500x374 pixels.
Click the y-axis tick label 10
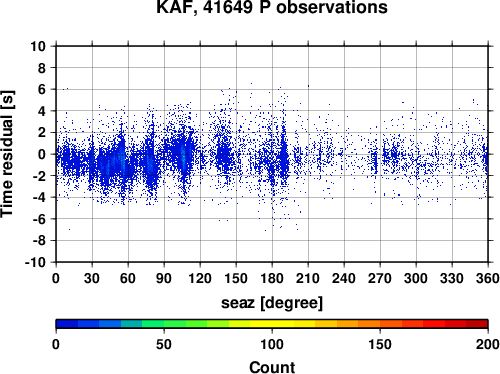tap(38, 46)
